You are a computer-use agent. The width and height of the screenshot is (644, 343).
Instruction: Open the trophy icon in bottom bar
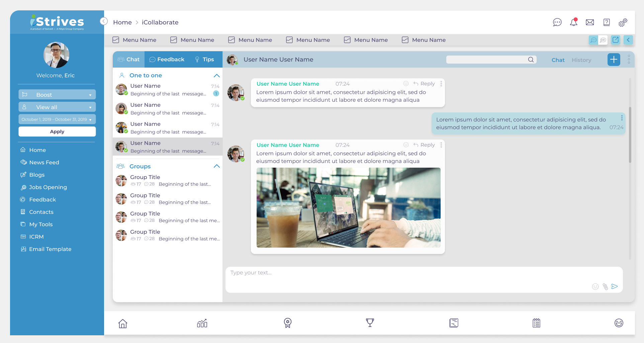370,323
